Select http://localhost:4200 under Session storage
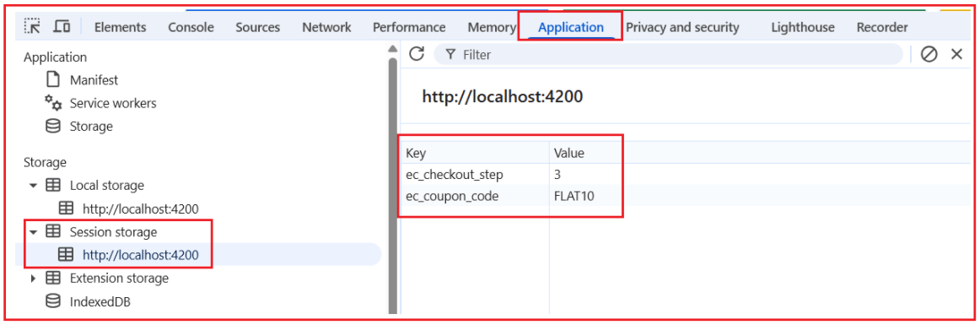 point(141,255)
